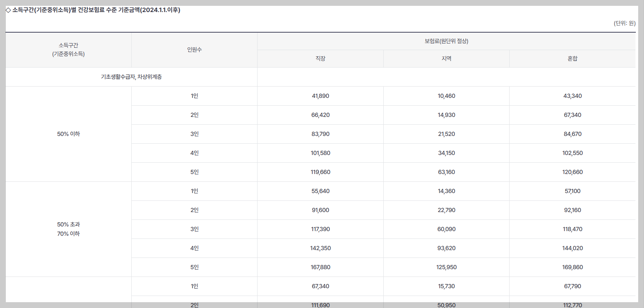Click '2인' in the row with 66,420
The width and height of the screenshot is (644, 308).
click(x=194, y=115)
